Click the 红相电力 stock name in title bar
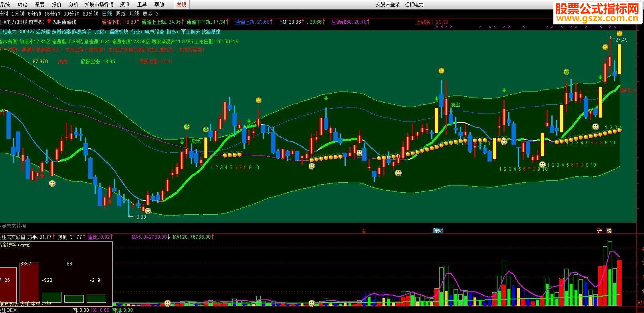 click(414, 4)
